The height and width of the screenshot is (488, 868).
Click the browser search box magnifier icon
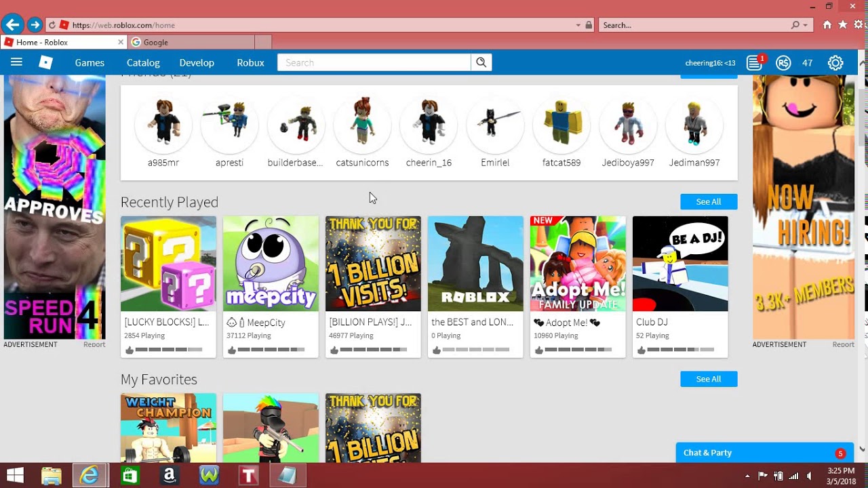point(795,25)
